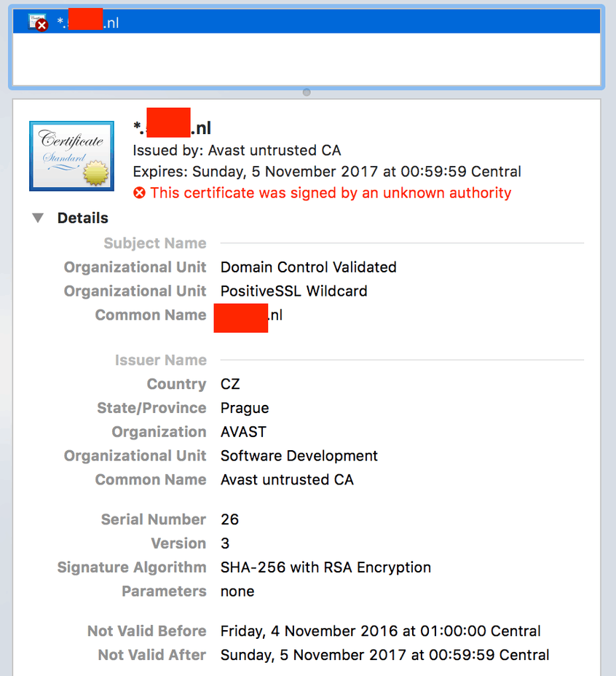Click the Signature Algorithm label
This screenshot has height=676, width=616.
coord(132,567)
